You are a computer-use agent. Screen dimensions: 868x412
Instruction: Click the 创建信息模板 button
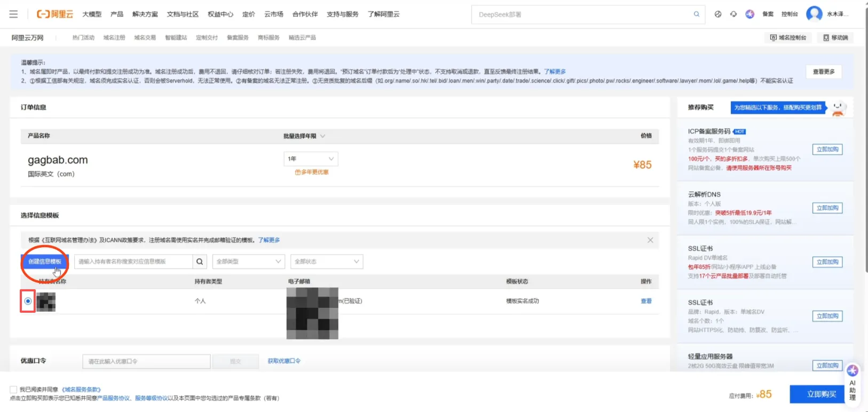coord(45,262)
